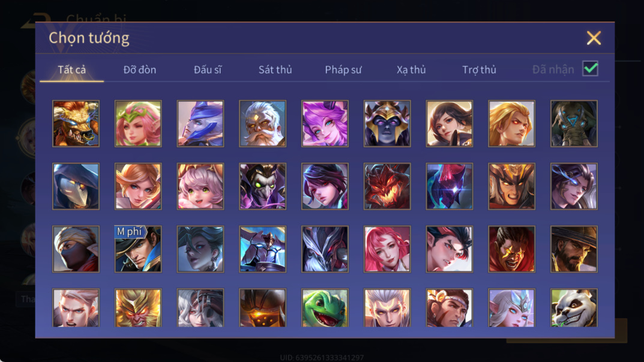Pick the pink-haired flower crown hero
The width and height of the screenshot is (644, 362).
(138, 124)
